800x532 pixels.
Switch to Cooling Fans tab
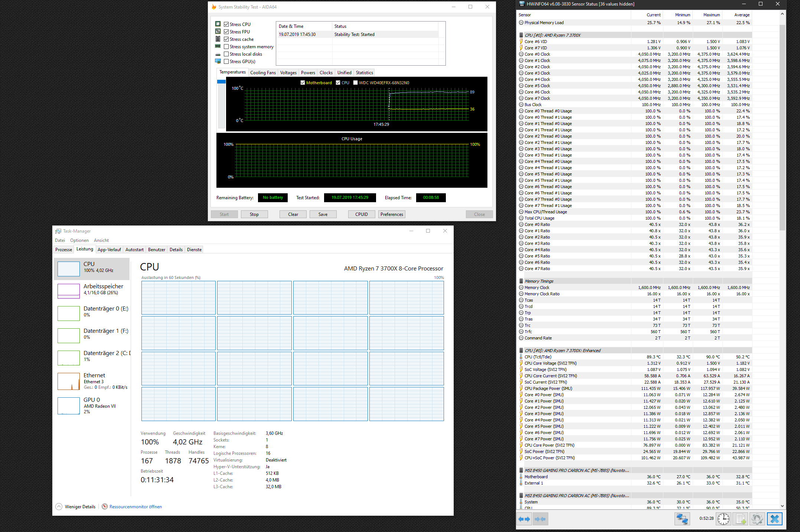click(263, 73)
